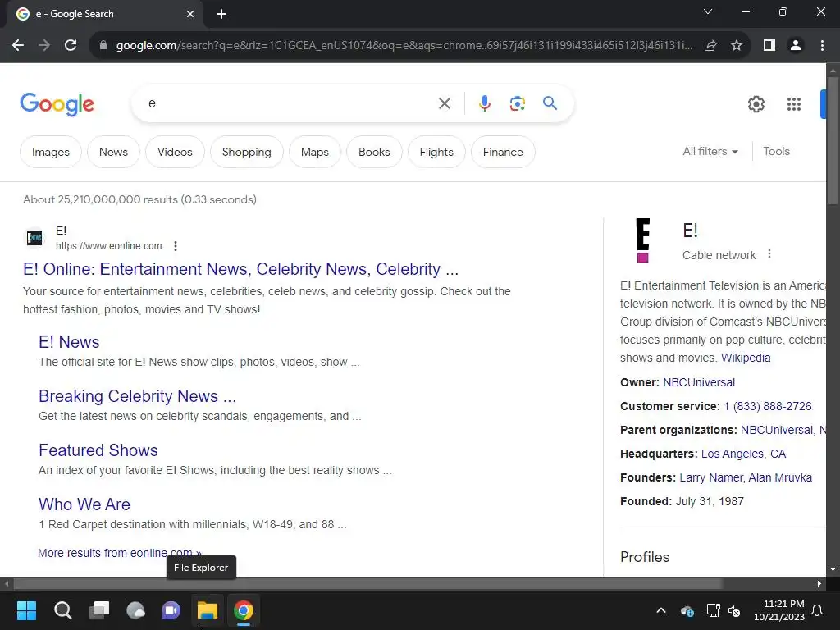Image resolution: width=840 pixels, height=630 pixels.
Task: Open more options beside Cable network
Action: pyautogui.click(x=769, y=254)
